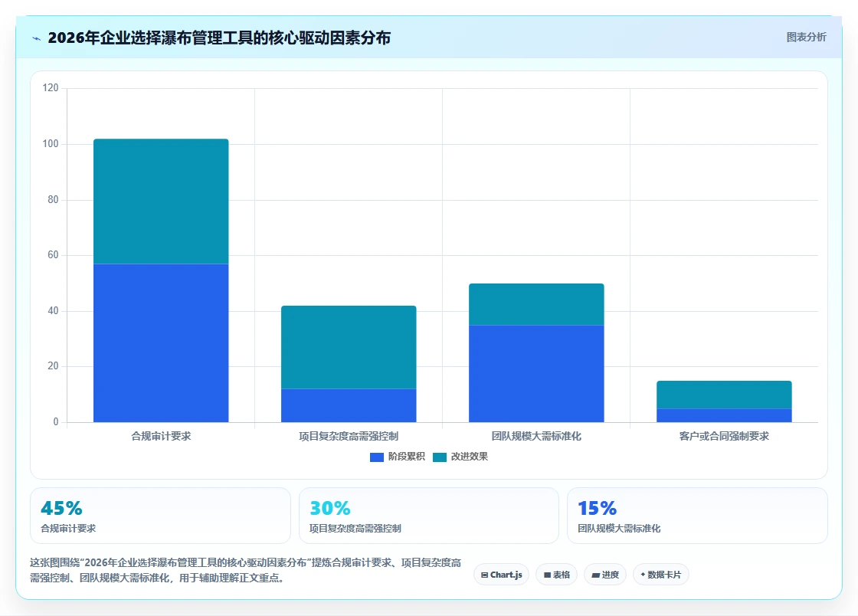
Task: Click the progress icon in 进度 chip
Action: click(x=596, y=575)
